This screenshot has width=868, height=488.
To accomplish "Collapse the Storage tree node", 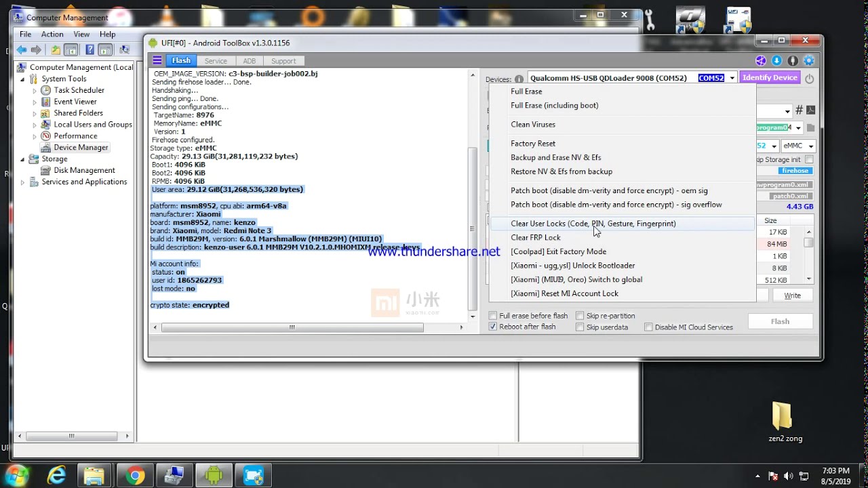I will click(x=22, y=159).
